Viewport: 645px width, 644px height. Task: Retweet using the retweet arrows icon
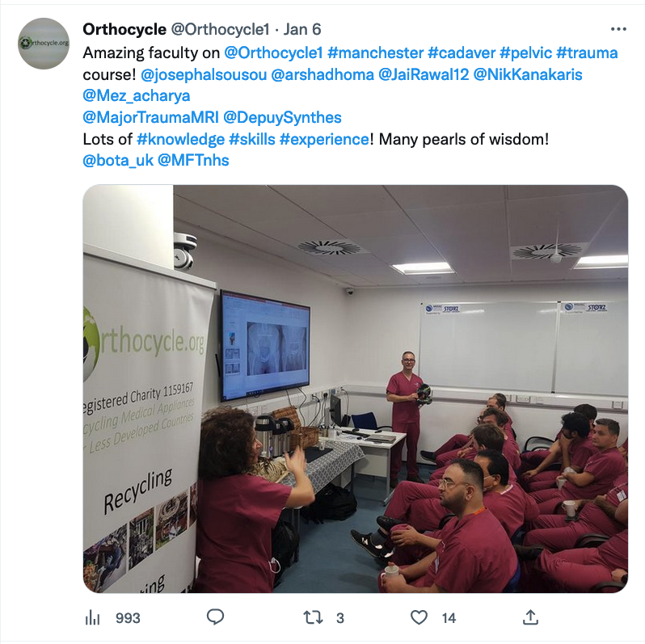tap(313, 617)
